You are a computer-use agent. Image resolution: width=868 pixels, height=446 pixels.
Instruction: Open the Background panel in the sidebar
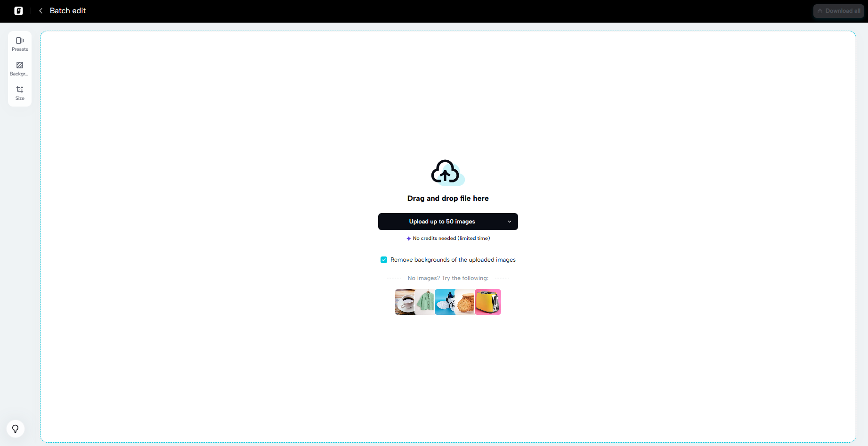point(20,69)
